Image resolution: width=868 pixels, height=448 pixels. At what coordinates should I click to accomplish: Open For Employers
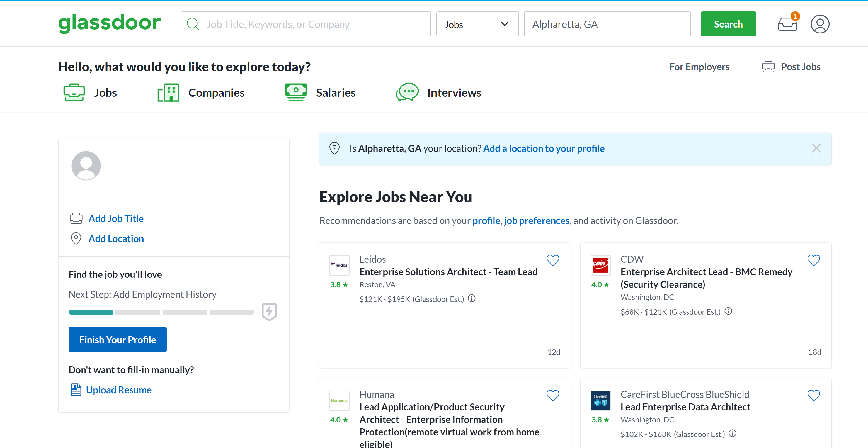click(x=700, y=66)
